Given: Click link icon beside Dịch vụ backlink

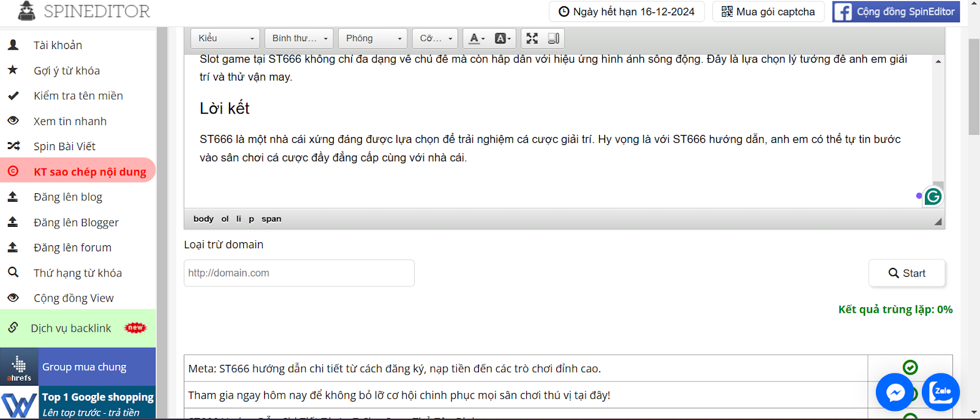Looking at the screenshot, I should point(13,327).
